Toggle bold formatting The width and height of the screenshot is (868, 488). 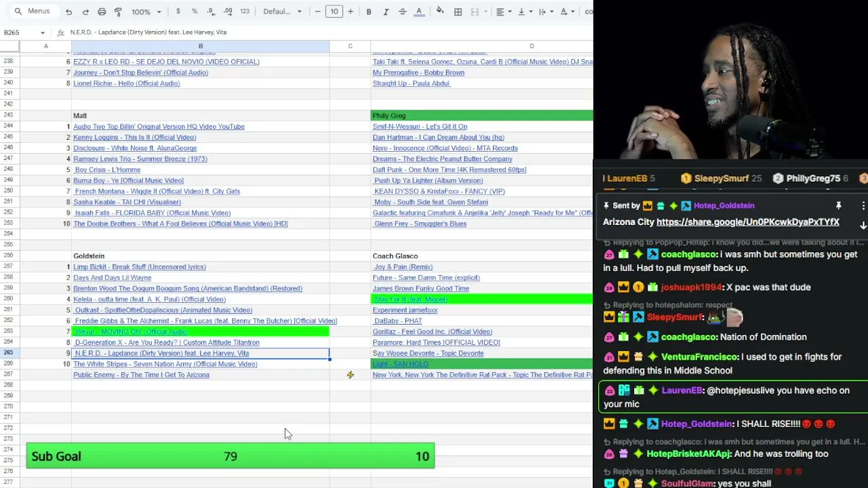pyautogui.click(x=369, y=12)
